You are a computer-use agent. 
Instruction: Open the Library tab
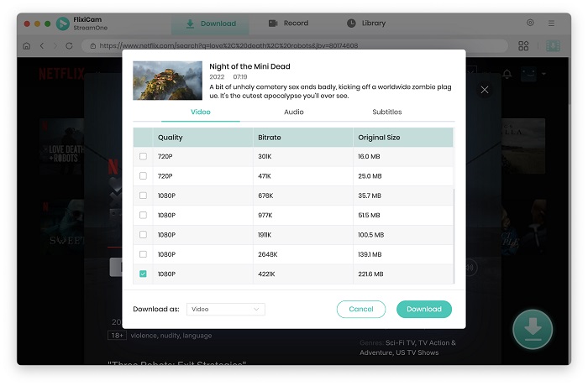click(x=366, y=23)
